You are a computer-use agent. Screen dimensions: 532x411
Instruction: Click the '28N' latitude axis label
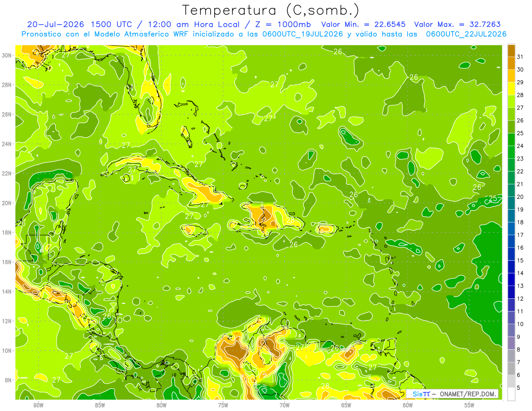tap(8, 85)
